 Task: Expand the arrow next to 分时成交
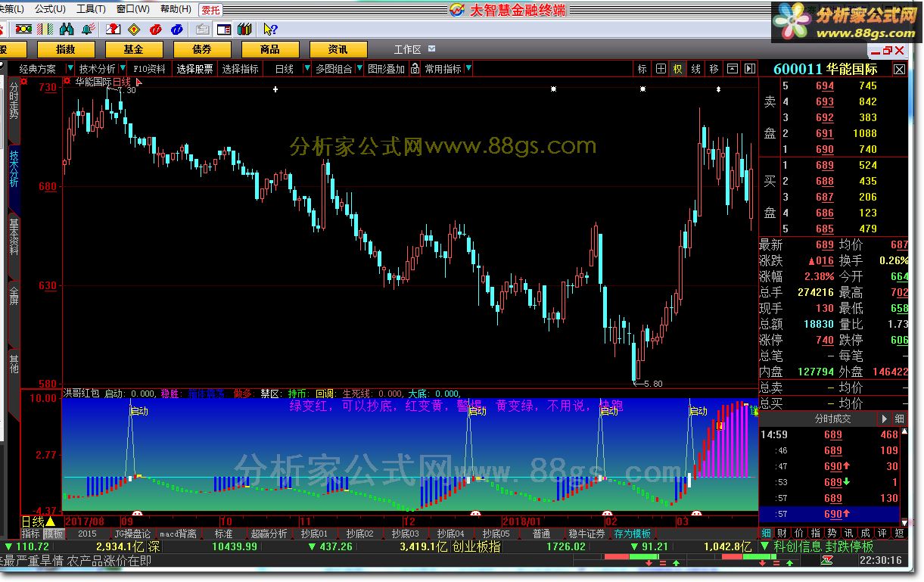(883, 419)
